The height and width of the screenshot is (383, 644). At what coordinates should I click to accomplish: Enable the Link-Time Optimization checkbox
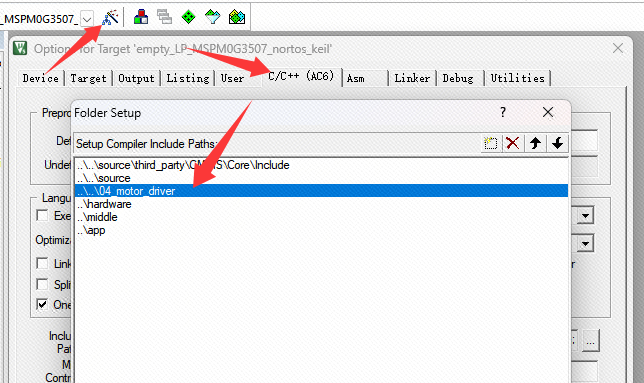[42, 263]
